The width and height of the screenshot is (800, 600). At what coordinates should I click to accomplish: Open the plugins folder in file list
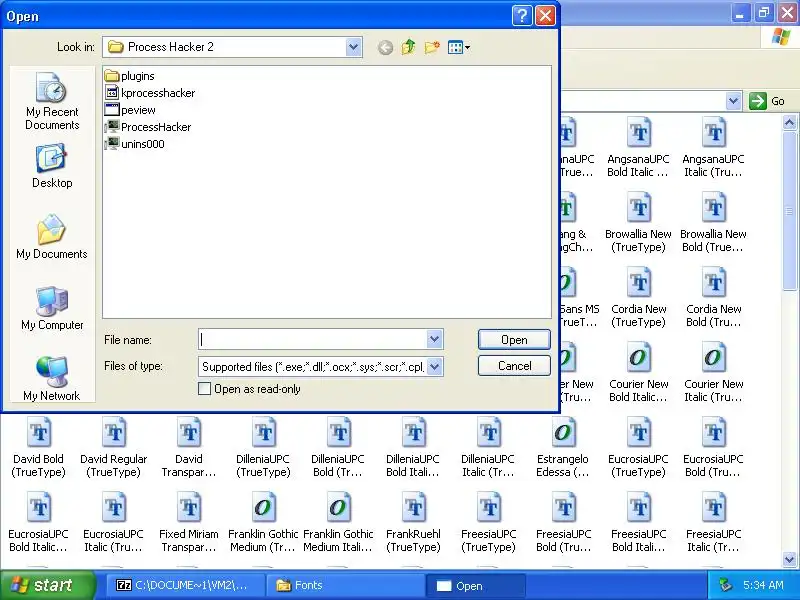point(130,76)
